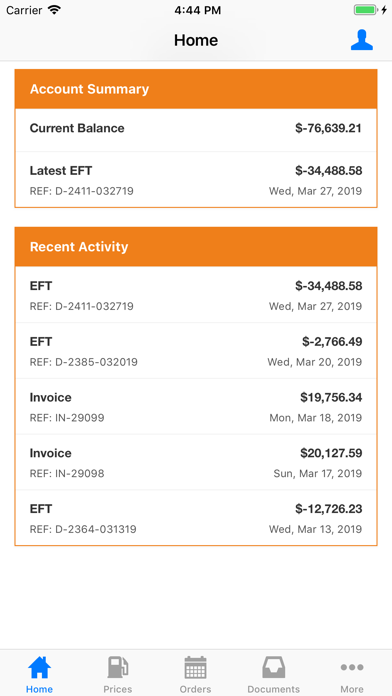Open the Latest EFT summary row
This screenshot has width=392, height=696.
click(196, 180)
